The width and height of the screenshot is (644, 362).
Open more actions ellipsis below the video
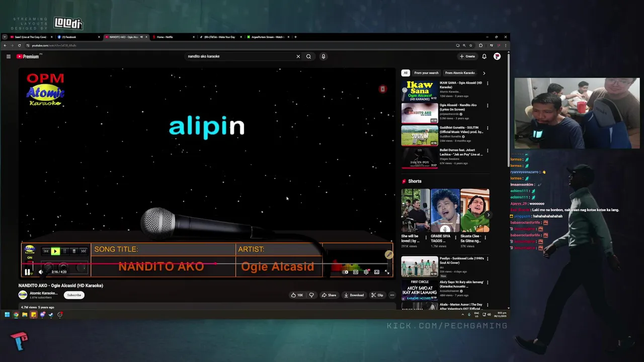click(392, 295)
